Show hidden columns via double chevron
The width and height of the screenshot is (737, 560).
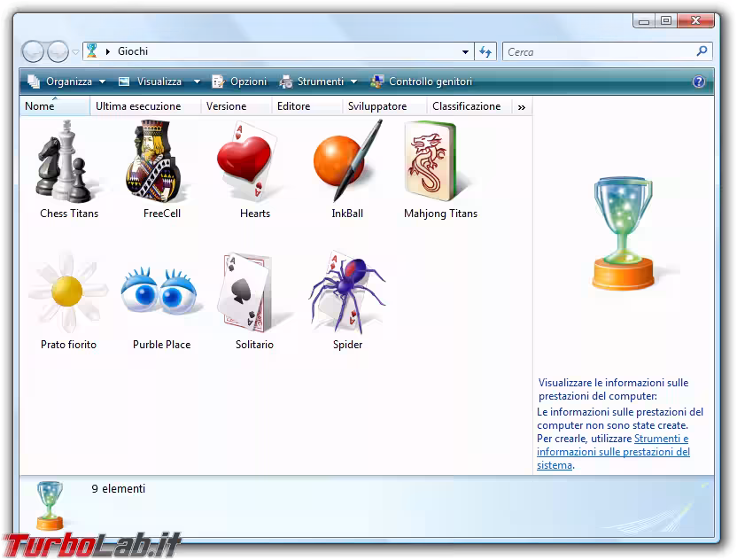pos(521,107)
